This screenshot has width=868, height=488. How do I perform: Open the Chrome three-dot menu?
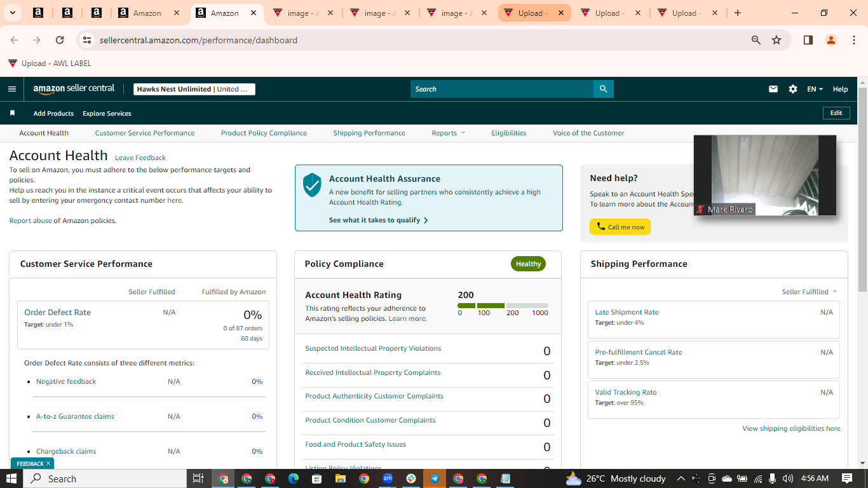(x=853, y=40)
